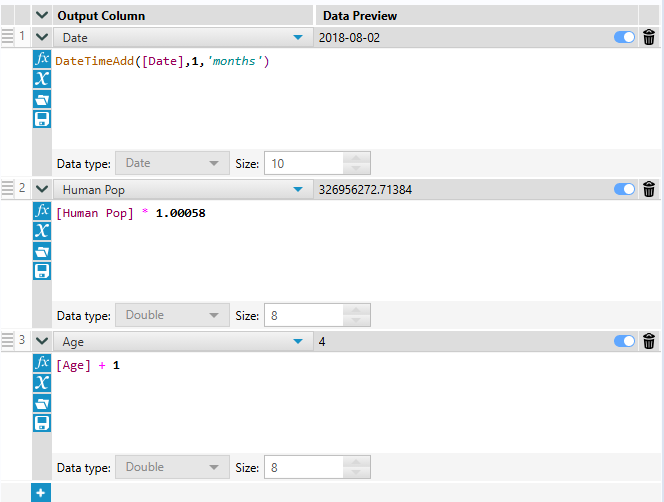Screen dimensions: 664x502
Task: Save the Date expression with disk icon
Action: pyautogui.click(x=42, y=119)
